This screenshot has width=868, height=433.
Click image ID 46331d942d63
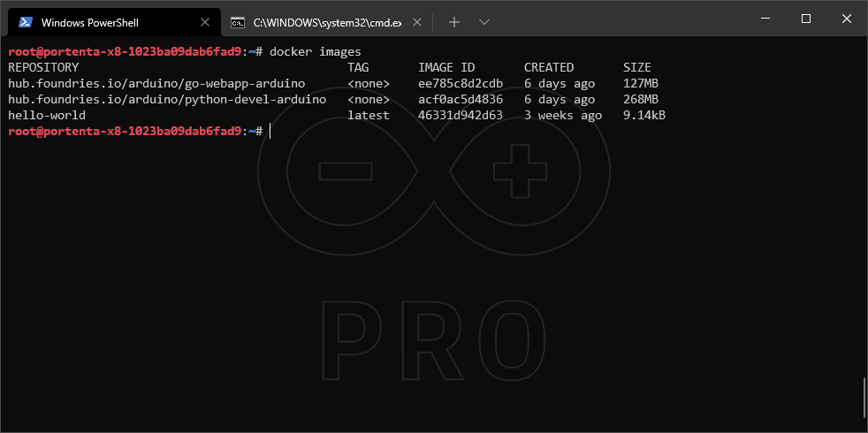[x=461, y=115]
